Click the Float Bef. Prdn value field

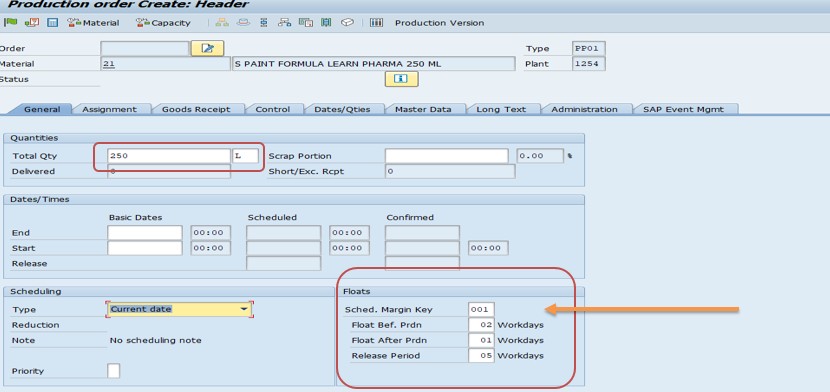click(481, 325)
